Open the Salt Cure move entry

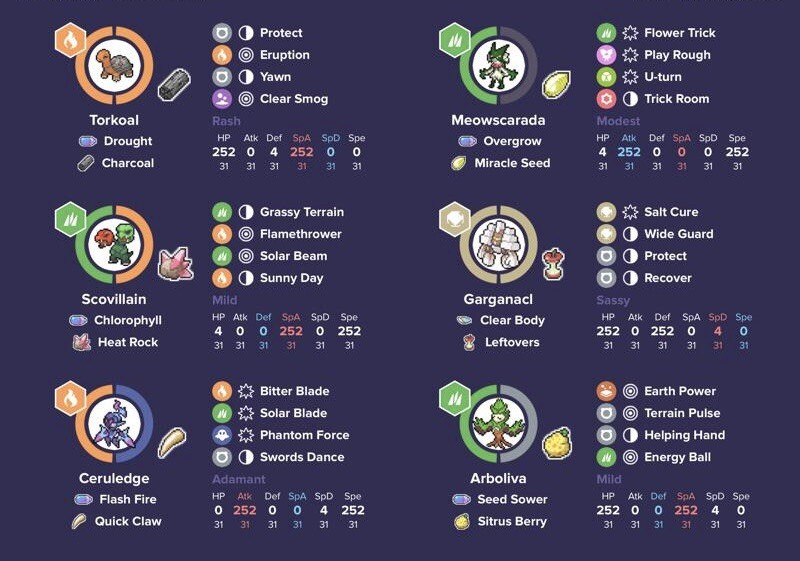[671, 212]
